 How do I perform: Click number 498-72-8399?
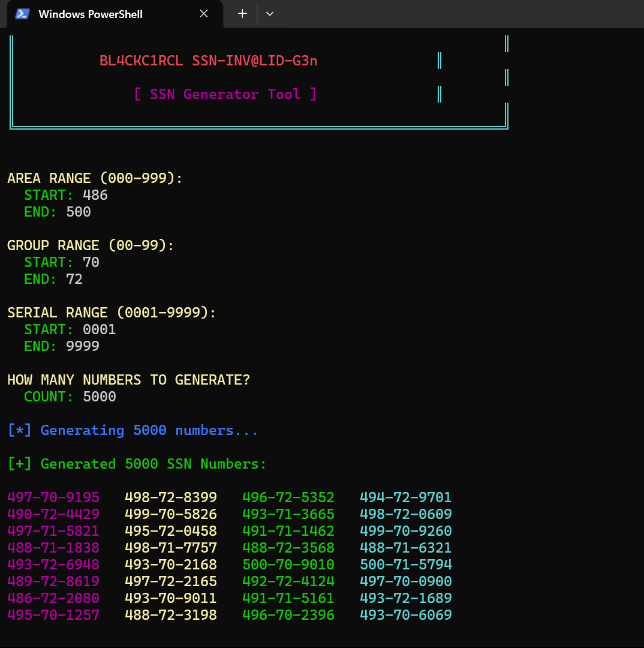[171, 497]
